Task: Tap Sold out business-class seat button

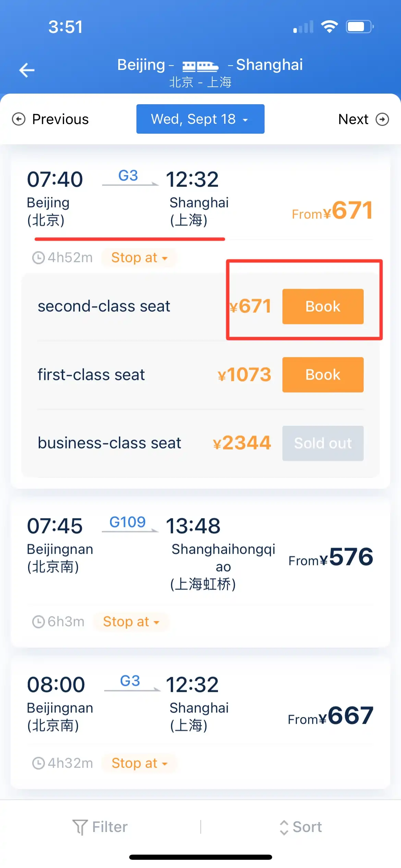Action: click(323, 443)
